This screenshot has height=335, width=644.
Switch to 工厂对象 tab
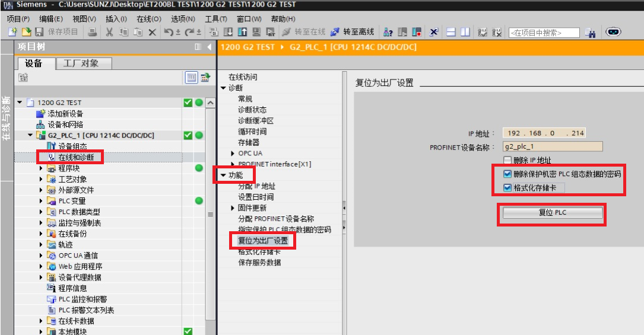coord(83,63)
